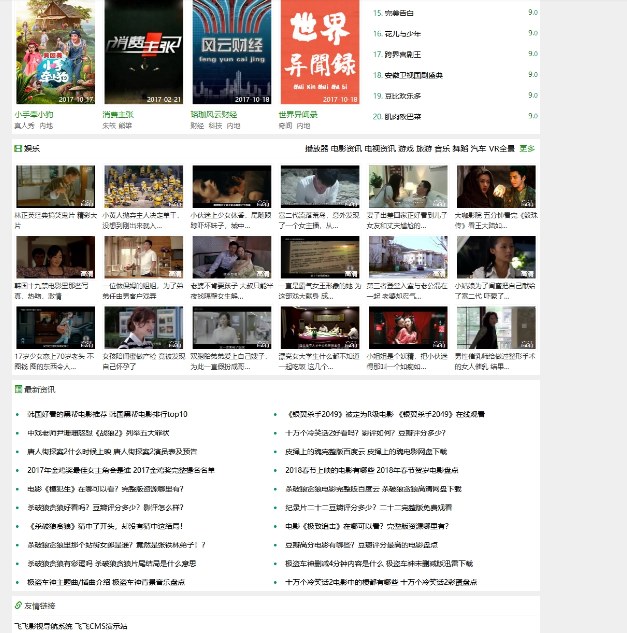Open the villa street scene video
Viewport: 627px width, 633px height.
coord(408,257)
